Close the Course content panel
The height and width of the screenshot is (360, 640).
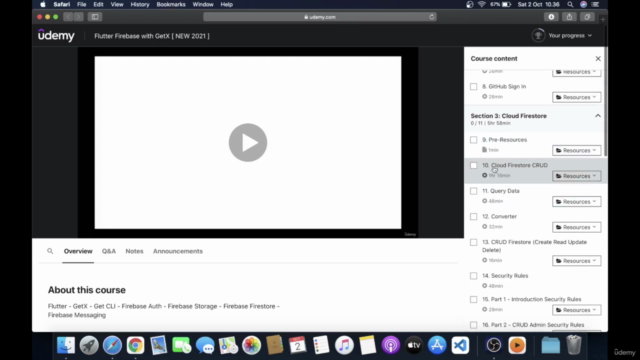(598, 59)
